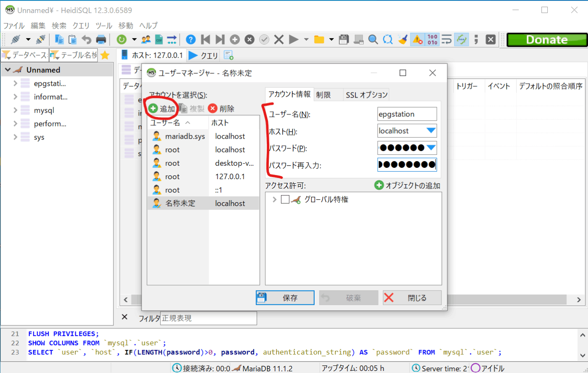Click the plain X cancel editing icon

(x=278, y=40)
